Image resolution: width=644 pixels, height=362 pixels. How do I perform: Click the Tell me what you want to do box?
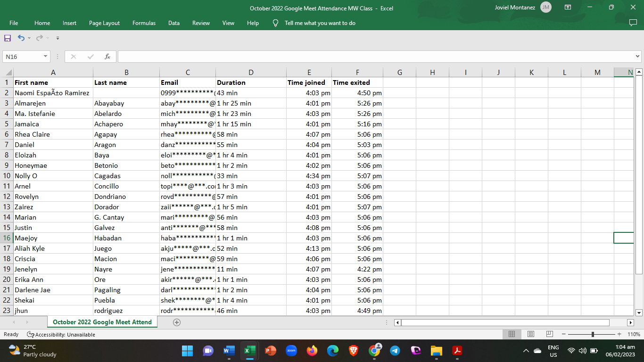[x=320, y=23]
